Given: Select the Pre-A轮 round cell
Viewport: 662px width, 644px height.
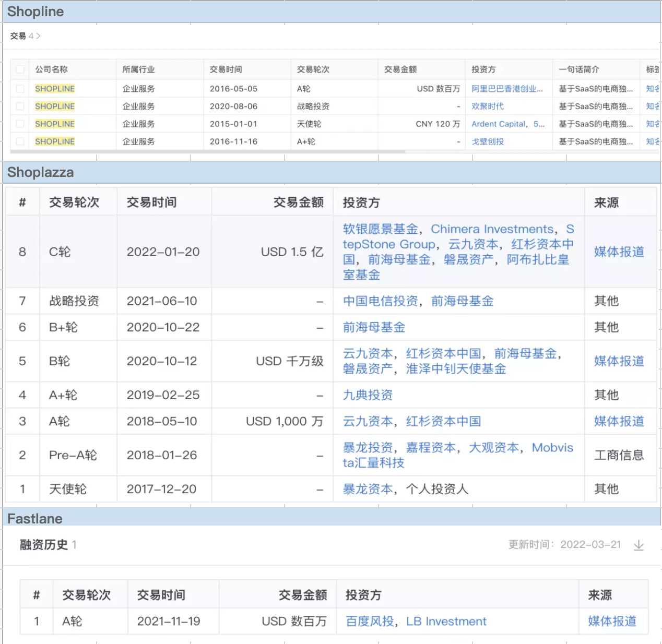Looking at the screenshot, I should pyautogui.click(x=73, y=455).
